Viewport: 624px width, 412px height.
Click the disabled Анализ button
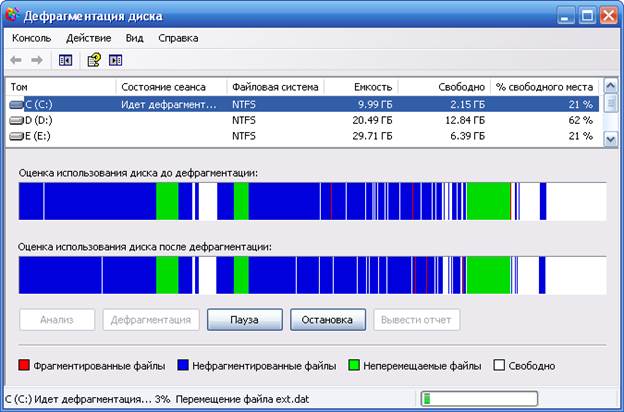click(57, 320)
